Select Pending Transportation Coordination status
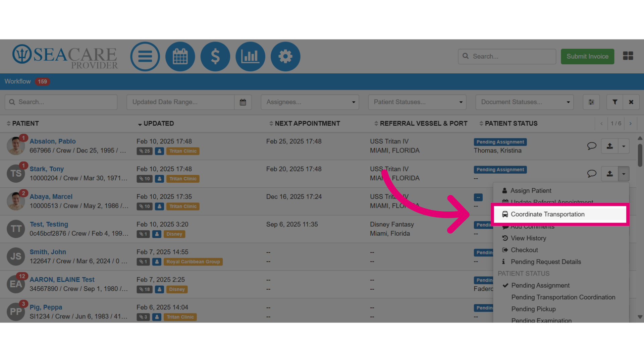This screenshot has height=362, width=644. tap(563, 297)
